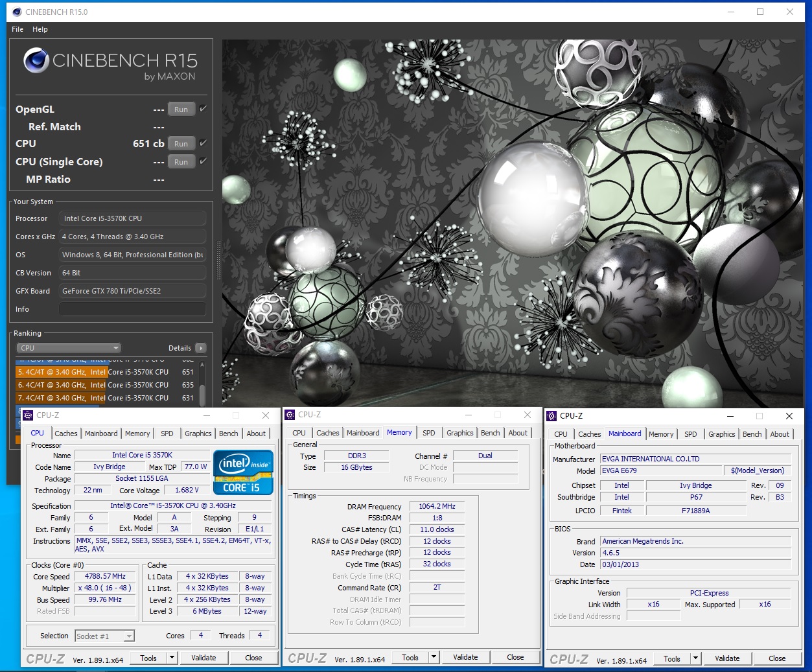Screen dimensions: 812x672
Task: Open the Help menu in Cinebench
Action: pyautogui.click(x=40, y=29)
